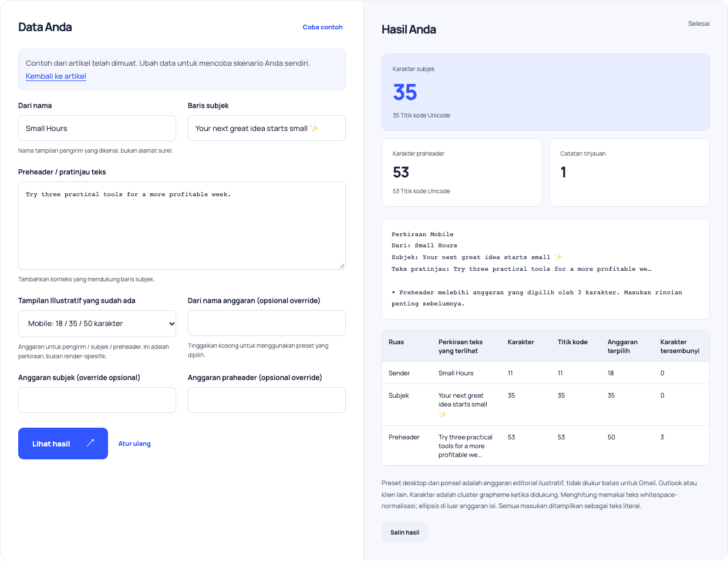Click the Sender row label
Screen dimensions: 728x561
click(x=399, y=373)
